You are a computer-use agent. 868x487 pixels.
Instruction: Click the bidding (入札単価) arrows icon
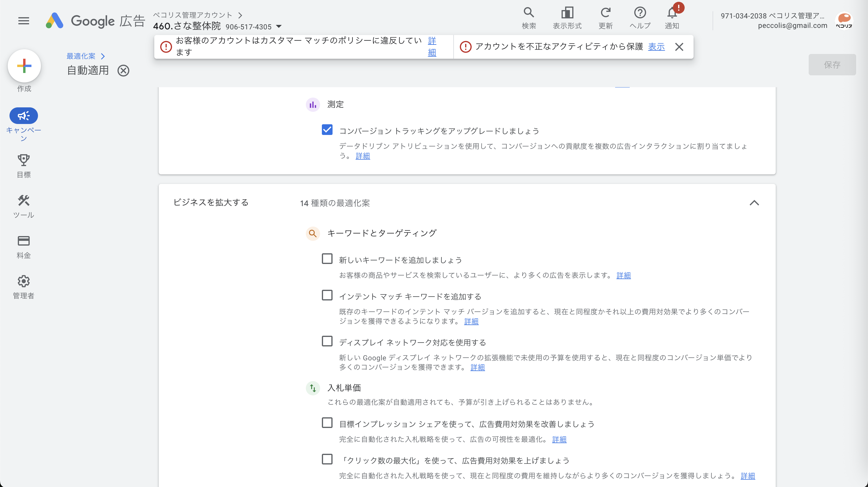click(x=313, y=388)
